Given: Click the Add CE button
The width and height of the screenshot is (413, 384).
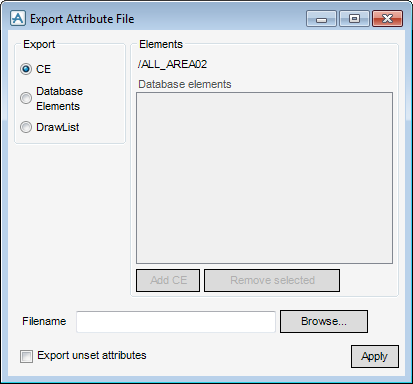Looking at the screenshot, I should [x=168, y=280].
